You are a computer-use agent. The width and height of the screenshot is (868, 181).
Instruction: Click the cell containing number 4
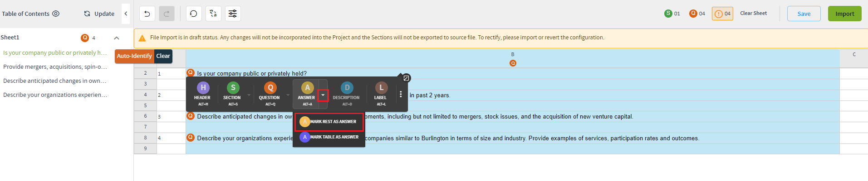171,138
